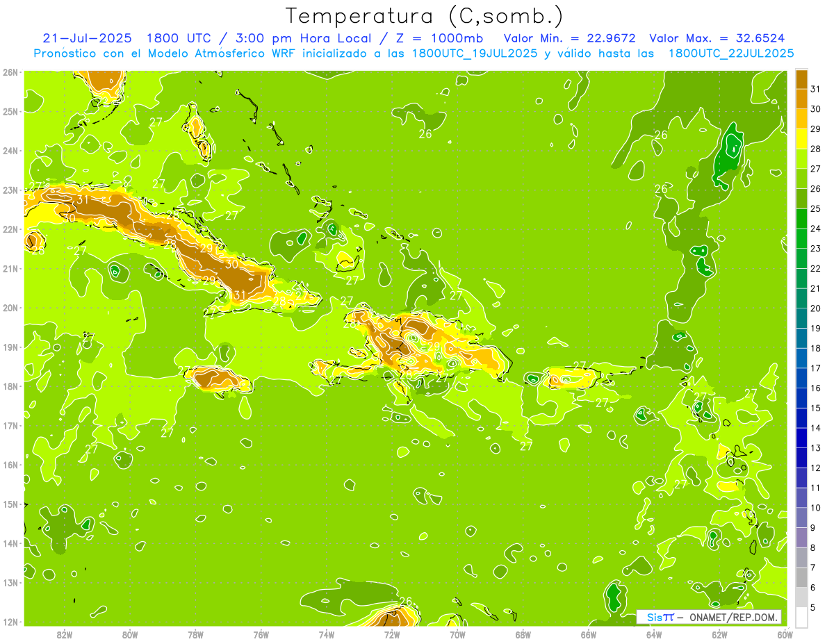Viewport: 834px width, 644px height.
Task: Pick purple legend swatch between 9 and 10
Action: coord(801,518)
